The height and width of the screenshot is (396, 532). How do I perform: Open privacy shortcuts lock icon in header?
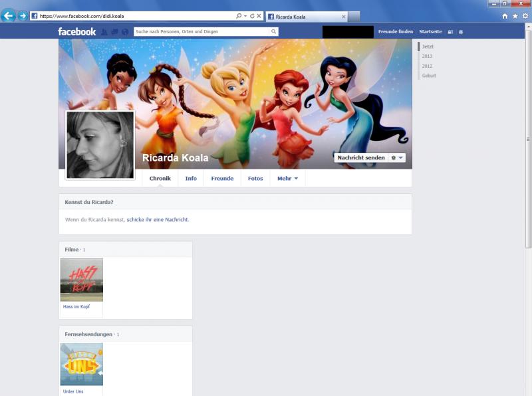pyautogui.click(x=450, y=31)
